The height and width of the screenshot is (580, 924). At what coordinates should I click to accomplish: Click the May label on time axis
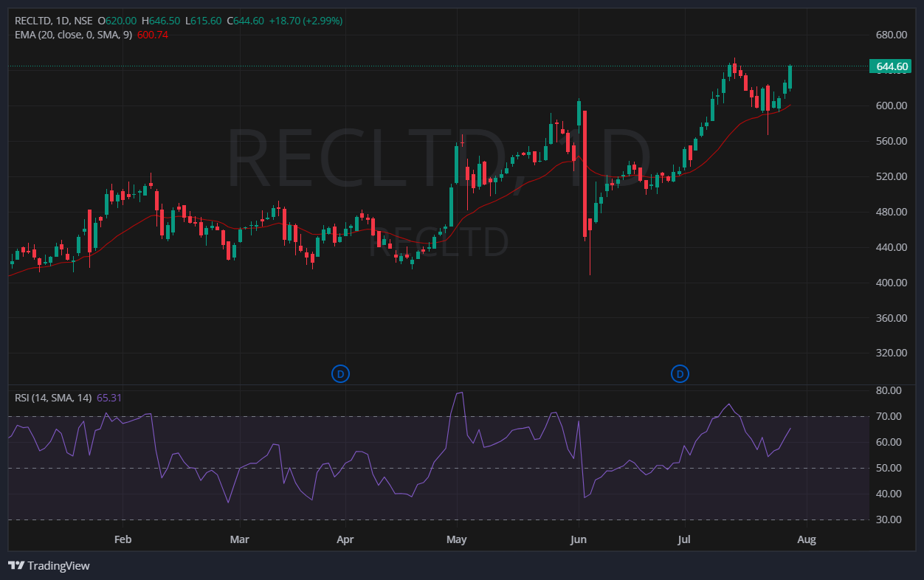tap(457, 539)
